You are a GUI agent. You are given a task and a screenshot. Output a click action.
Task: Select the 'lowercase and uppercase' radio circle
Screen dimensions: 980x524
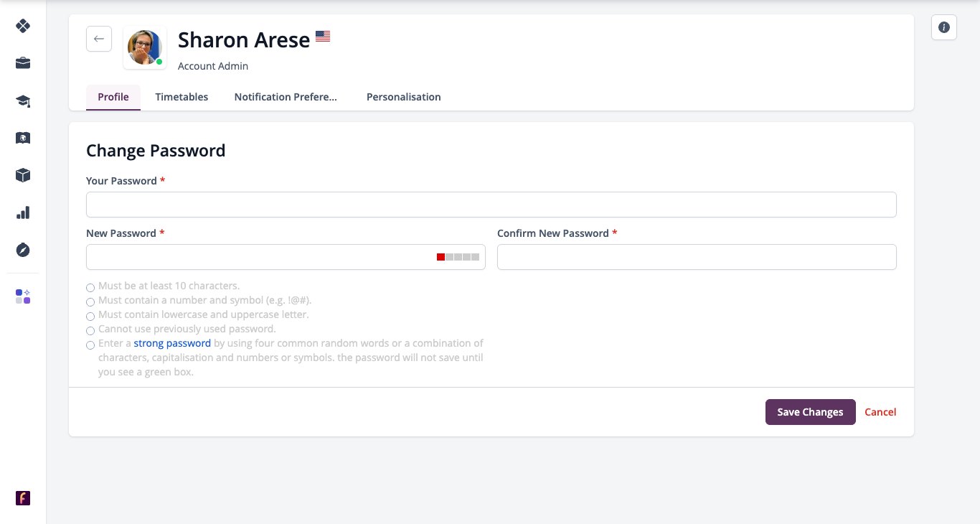pos(90,317)
